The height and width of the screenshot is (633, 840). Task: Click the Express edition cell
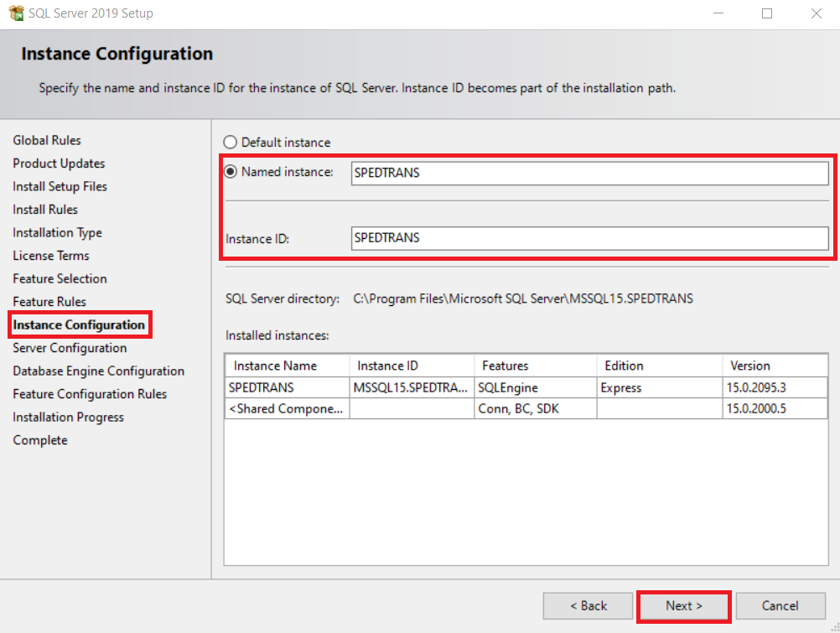click(660, 387)
